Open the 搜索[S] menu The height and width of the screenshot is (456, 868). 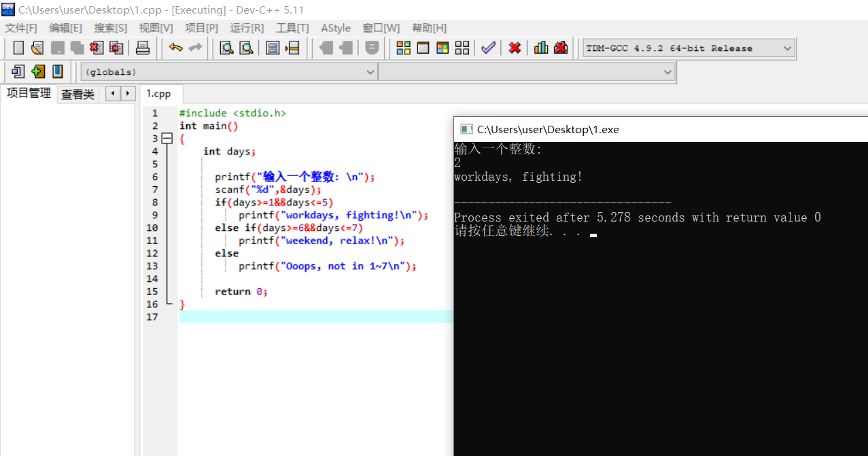[x=110, y=28]
